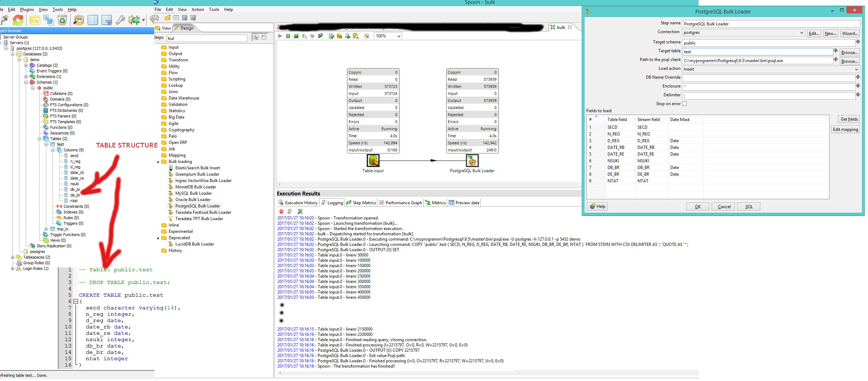Click the SQL button in dialog
The height and width of the screenshot is (381, 868).
(x=749, y=207)
